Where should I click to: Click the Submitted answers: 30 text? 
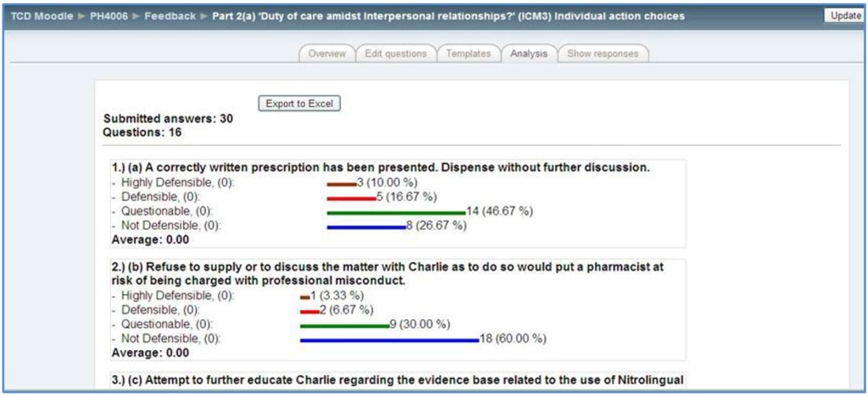tap(168, 119)
